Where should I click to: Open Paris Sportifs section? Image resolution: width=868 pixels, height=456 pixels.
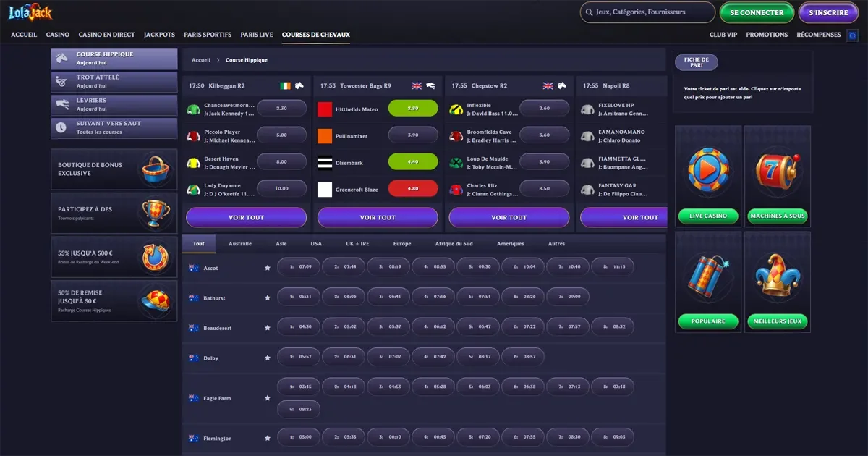pyautogui.click(x=208, y=35)
